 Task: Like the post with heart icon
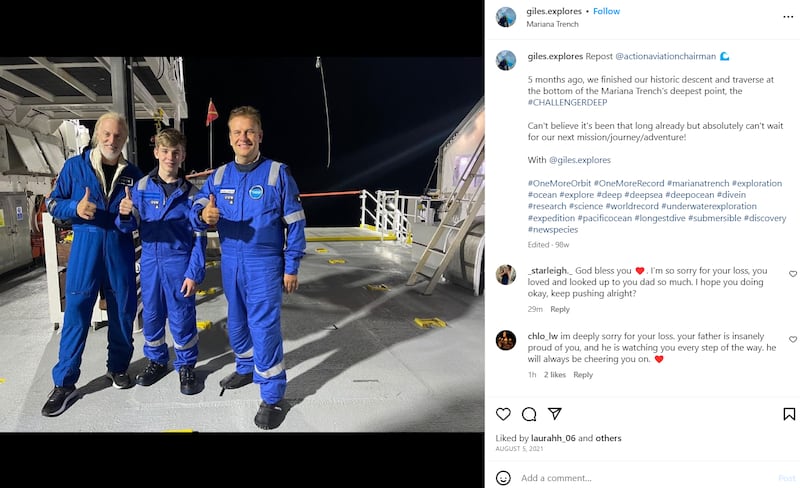click(x=503, y=414)
